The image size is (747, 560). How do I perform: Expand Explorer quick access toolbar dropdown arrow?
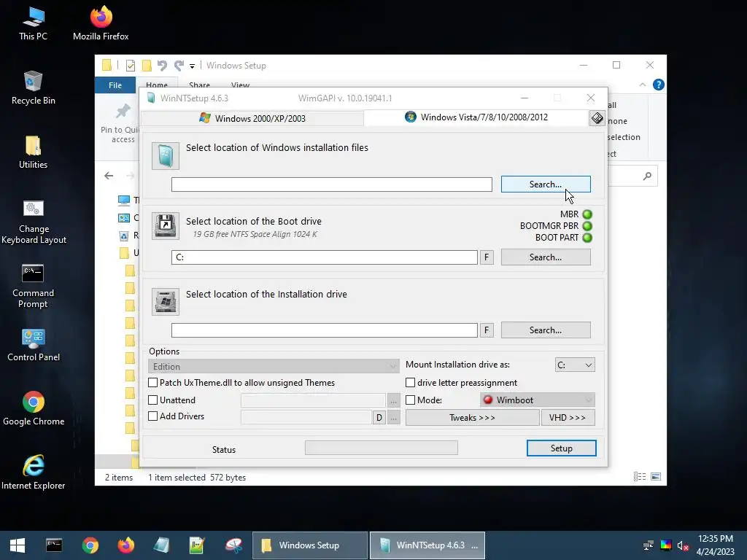[192, 66]
